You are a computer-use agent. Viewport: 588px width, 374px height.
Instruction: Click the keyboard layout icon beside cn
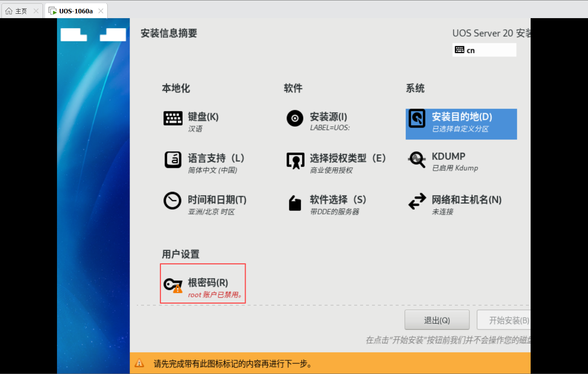460,50
